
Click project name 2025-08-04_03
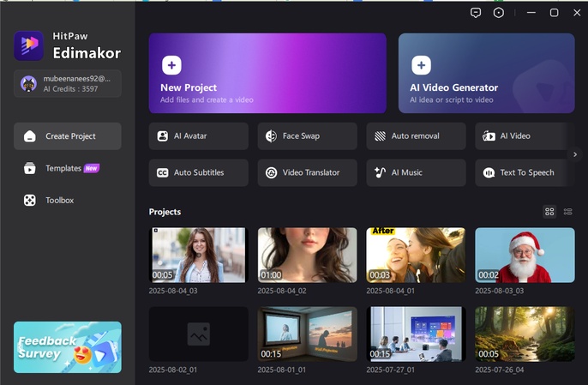pyautogui.click(x=173, y=291)
